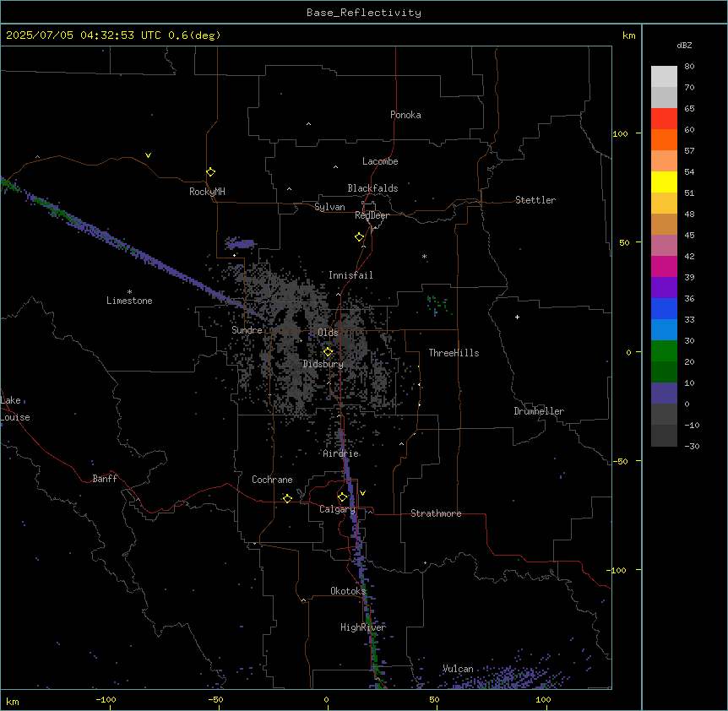
Task: Select the yellow diamond marker between Olds and Didsbury
Action: 328,352
